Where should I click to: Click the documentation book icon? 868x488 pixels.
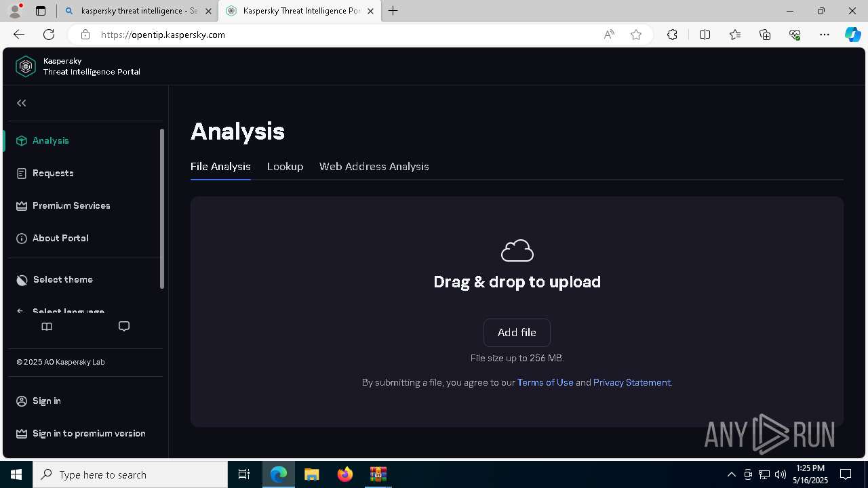coord(47,327)
